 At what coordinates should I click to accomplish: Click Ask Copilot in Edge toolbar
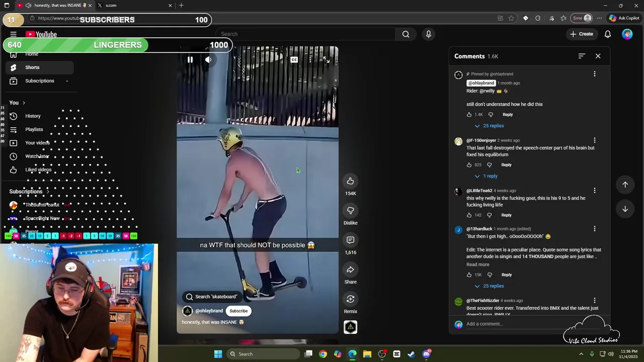[x=624, y=18]
